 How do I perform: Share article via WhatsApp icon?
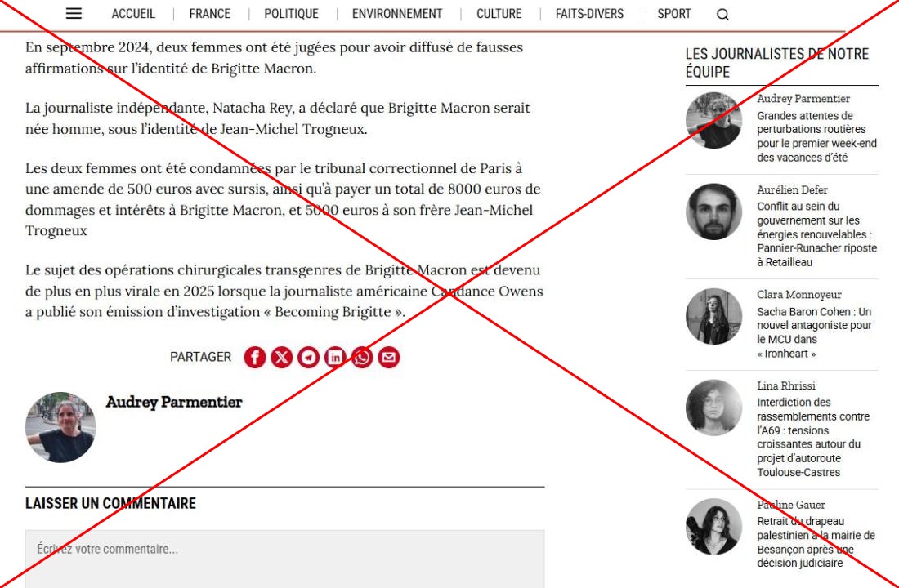tap(362, 357)
